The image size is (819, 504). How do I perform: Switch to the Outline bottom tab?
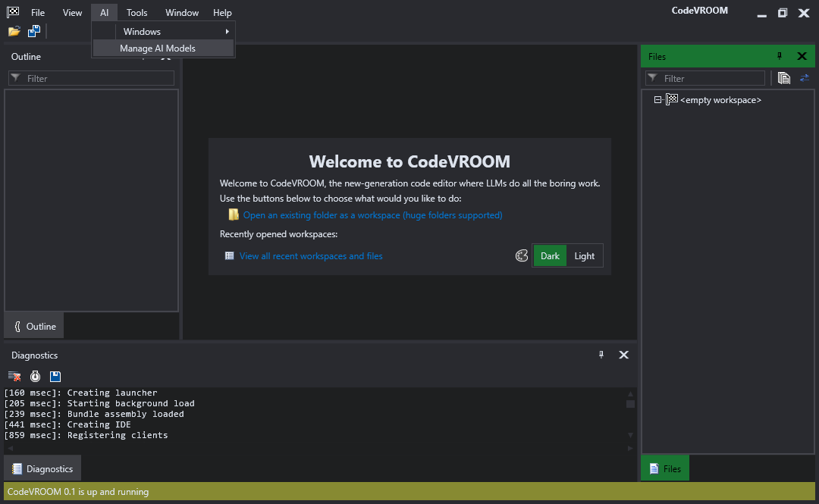tap(34, 326)
